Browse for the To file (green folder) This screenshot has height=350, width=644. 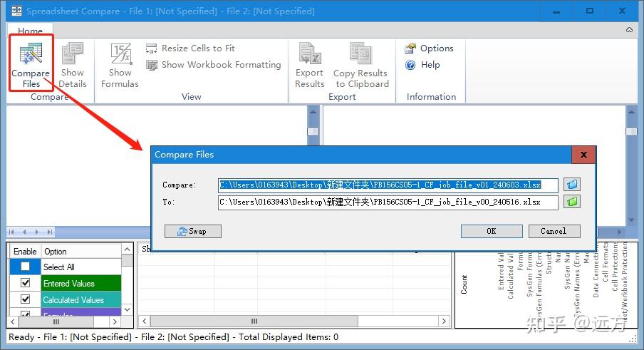[x=572, y=202]
